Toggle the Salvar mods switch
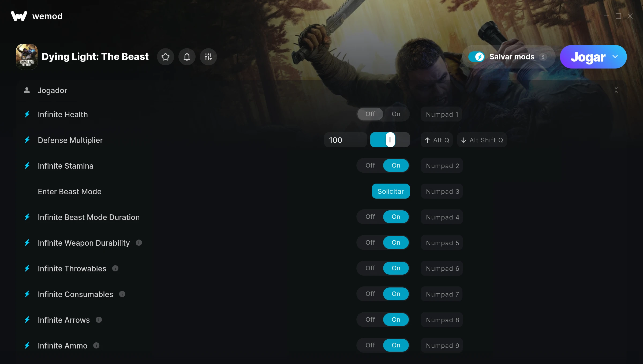This screenshot has width=643, height=364. click(476, 57)
